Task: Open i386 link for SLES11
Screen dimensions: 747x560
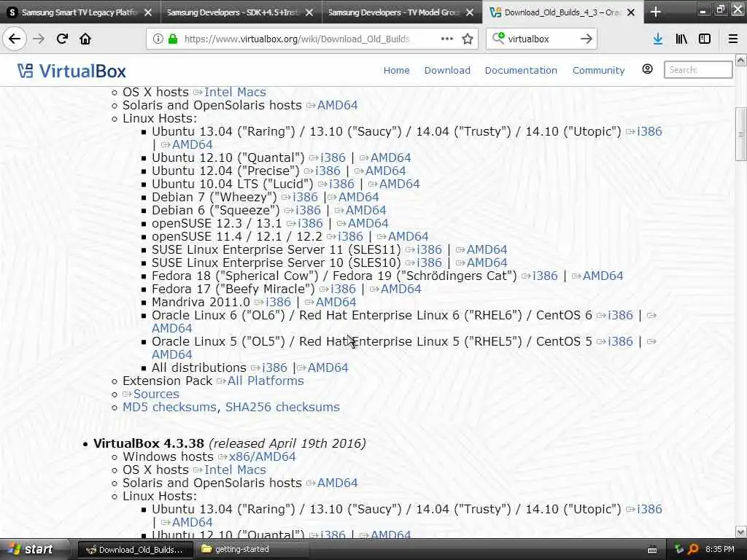Action: coord(429,249)
